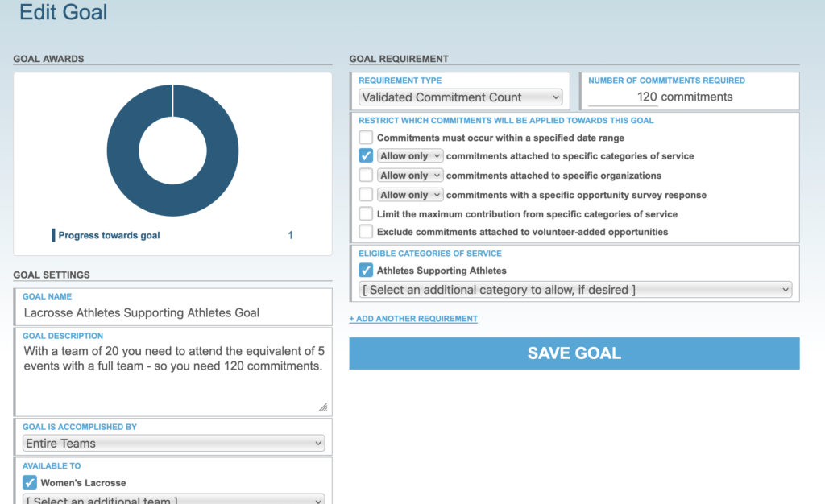
Task: Open the Requirement Type dropdown
Action: [x=460, y=97]
